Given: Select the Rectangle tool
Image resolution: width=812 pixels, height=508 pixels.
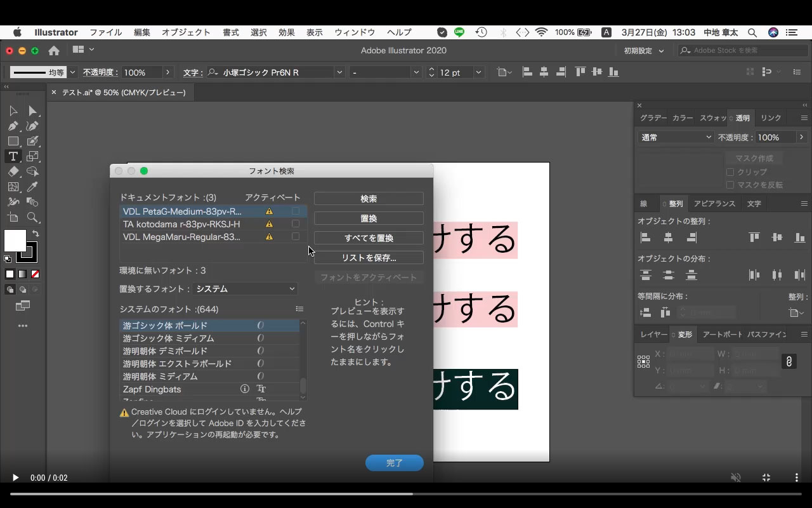Looking at the screenshot, I should [13, 141].
